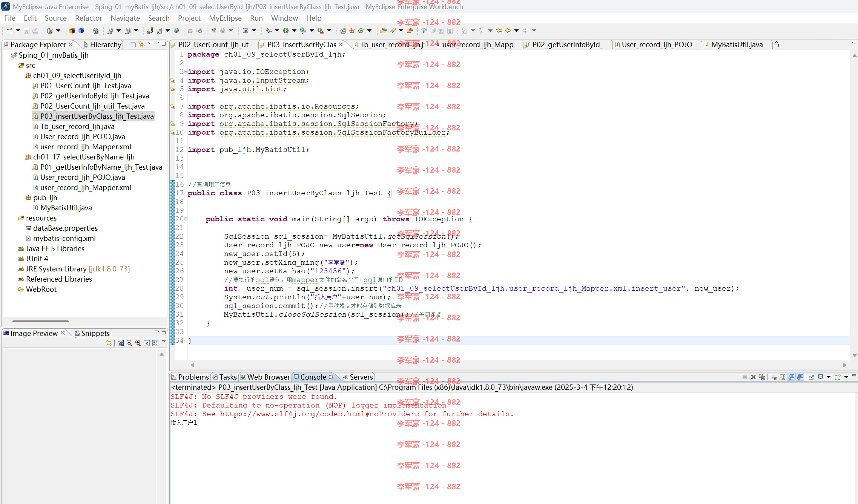Click the slf4j.org noProviders link in Console
The height and width of the screenshot is (504, 858).
coord(319,414)
